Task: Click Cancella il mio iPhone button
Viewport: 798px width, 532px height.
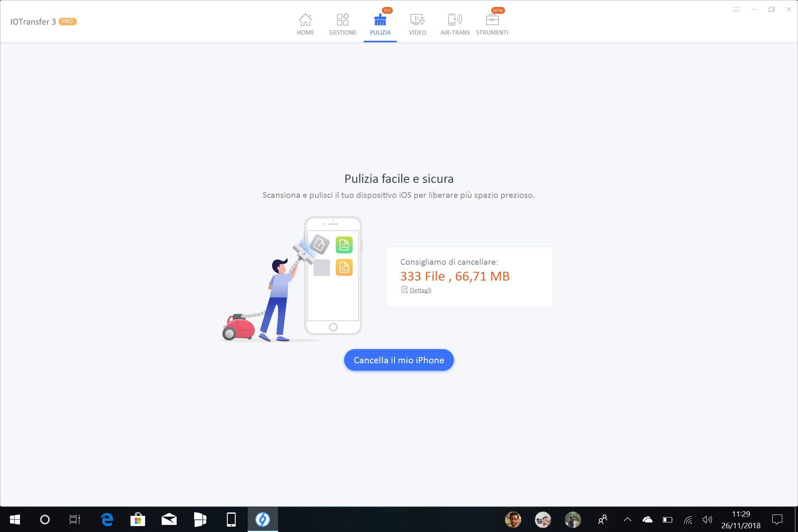Action: pyautogui.click(x=399, y=360)
